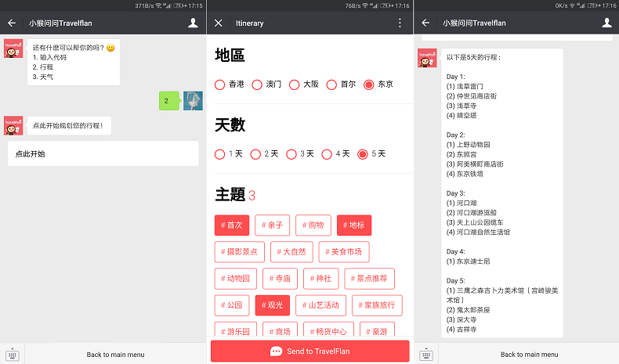Tap Travelflan avatar beside 5-day itinerary
The width and height of the screenshot is (619, 364).
tap(427, 58)
